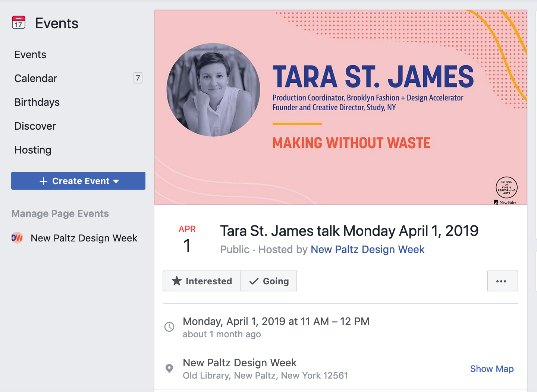Open the Hosting section
Viewport: 537px width, 392px height.
(33, 150)
